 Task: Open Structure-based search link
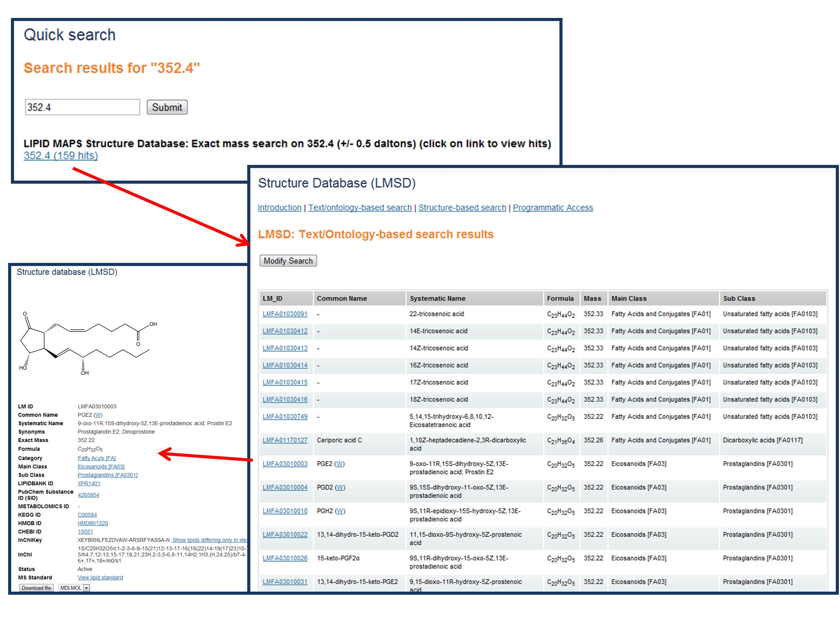(462, 208)
